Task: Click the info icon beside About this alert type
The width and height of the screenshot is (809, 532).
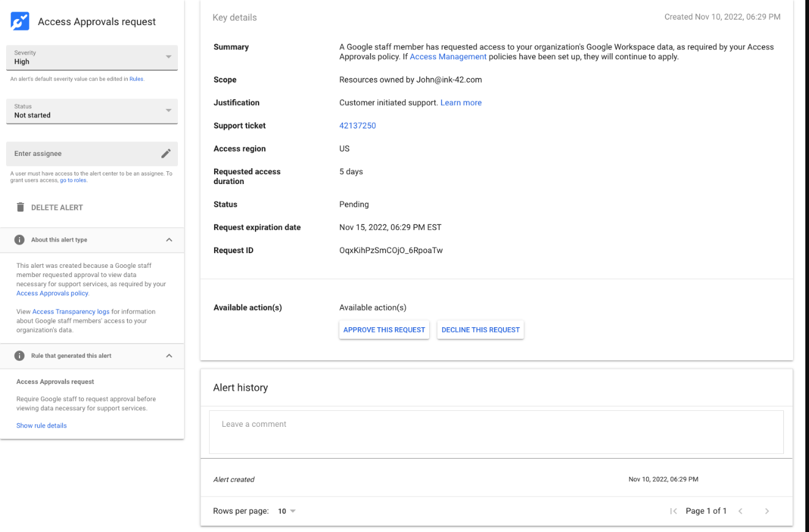Action: (x=19, y=239)
